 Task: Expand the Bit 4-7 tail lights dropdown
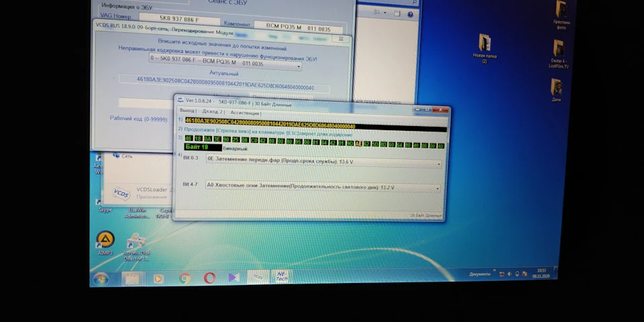pyautogui.click(x=323, y=188)
